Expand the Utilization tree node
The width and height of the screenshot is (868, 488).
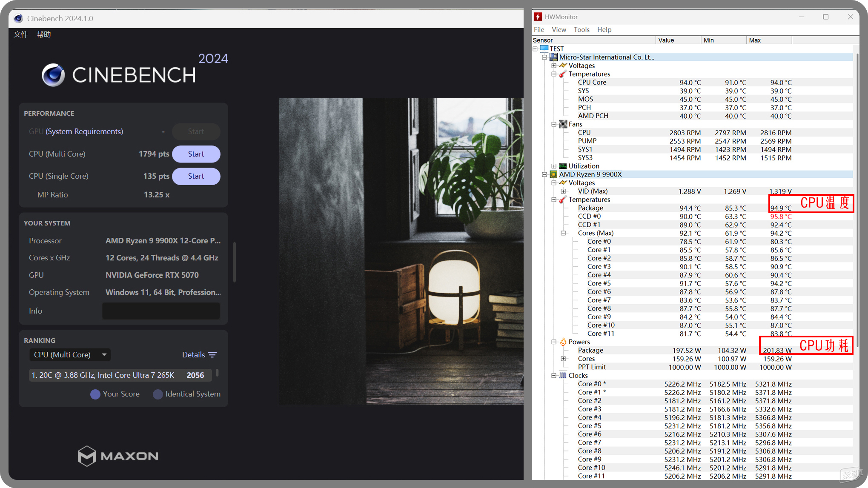pyautogui.click(x=554, y=166)
